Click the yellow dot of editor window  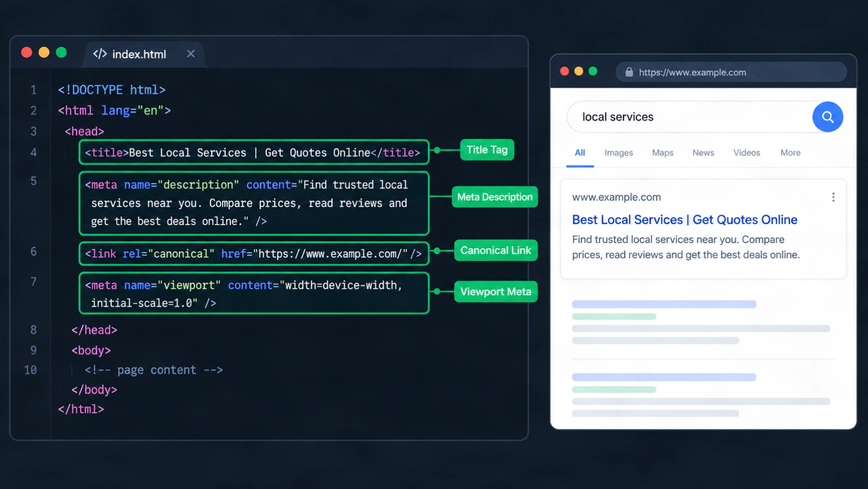click(44, 52)
